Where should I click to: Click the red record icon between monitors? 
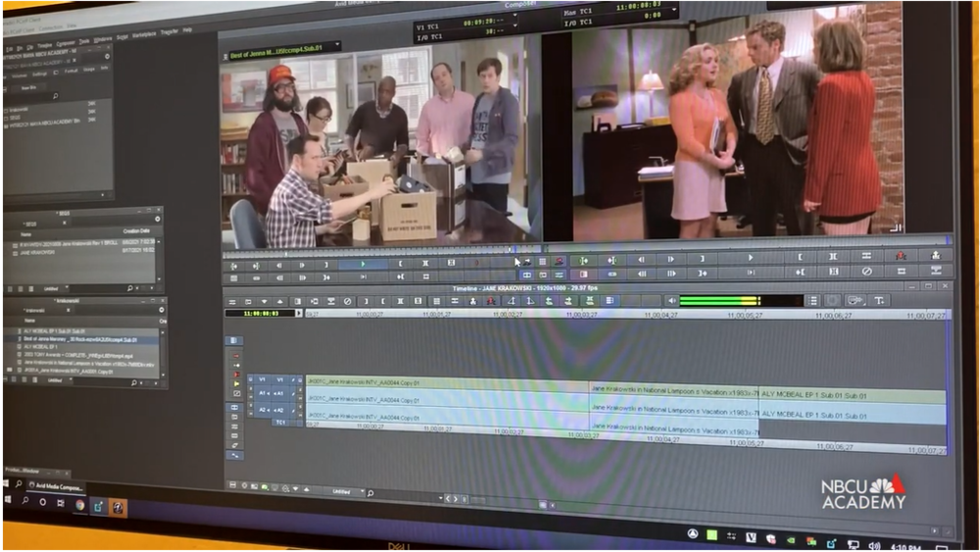pyautogui.click(x=559, y=261)
